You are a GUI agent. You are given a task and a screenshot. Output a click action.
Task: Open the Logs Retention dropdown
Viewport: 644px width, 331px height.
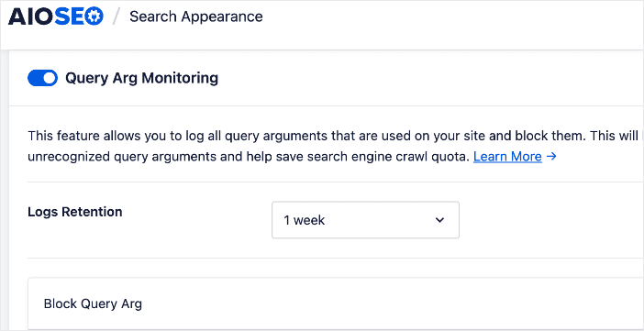[365, 220]
